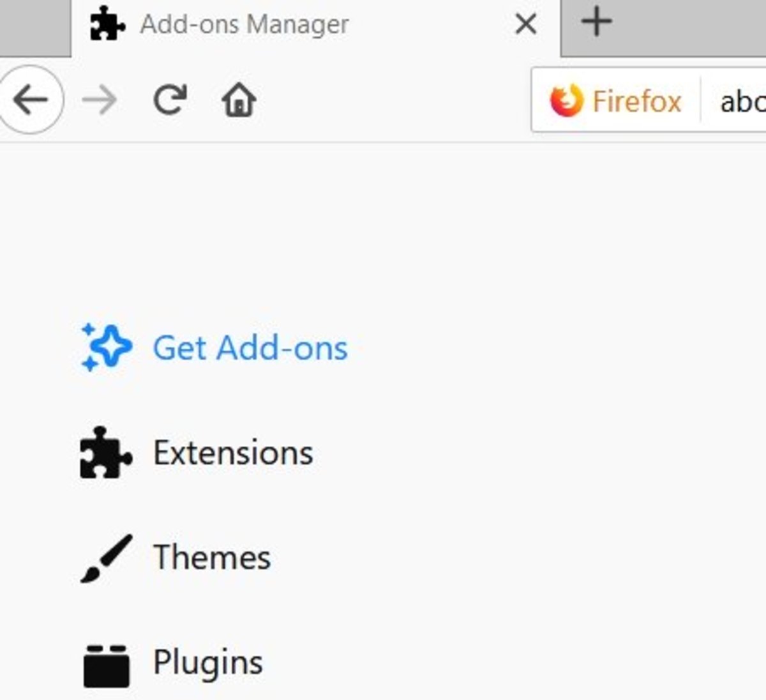
Task: Click the puzzle icon on the Add-ons Manager tab
Action: click(x=107, y=24)
